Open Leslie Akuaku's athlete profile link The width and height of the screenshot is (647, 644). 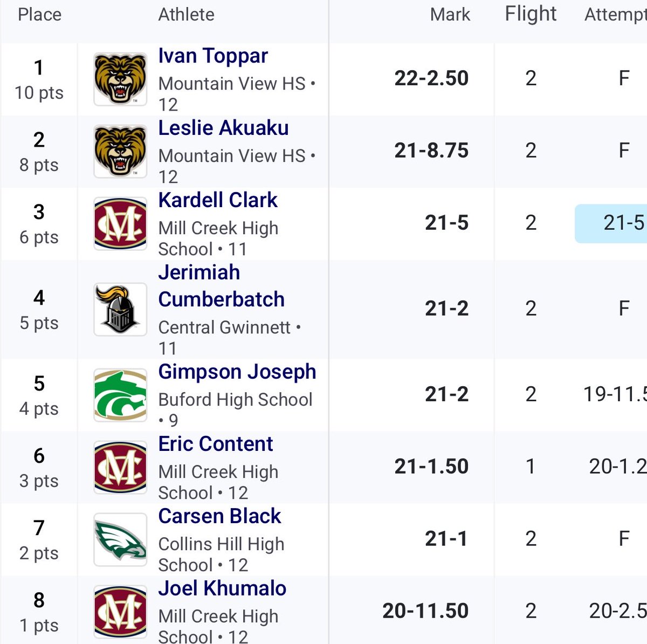(x=223, y=128)
